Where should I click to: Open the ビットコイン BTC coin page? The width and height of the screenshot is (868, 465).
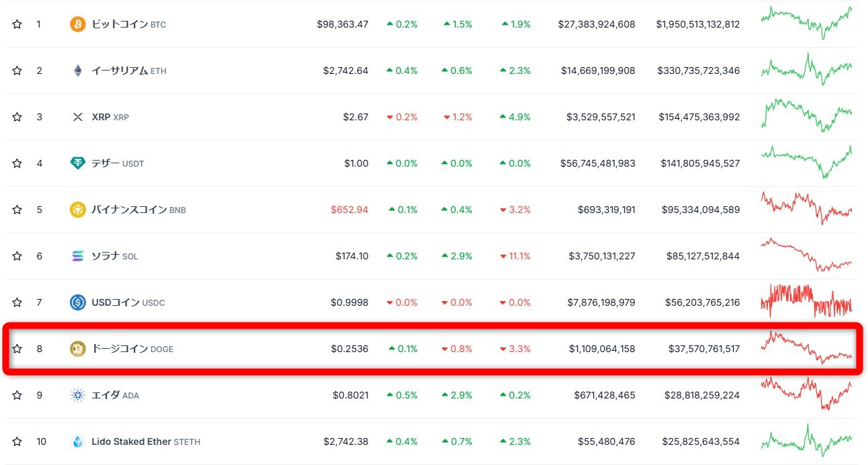(x=129, y=24)
